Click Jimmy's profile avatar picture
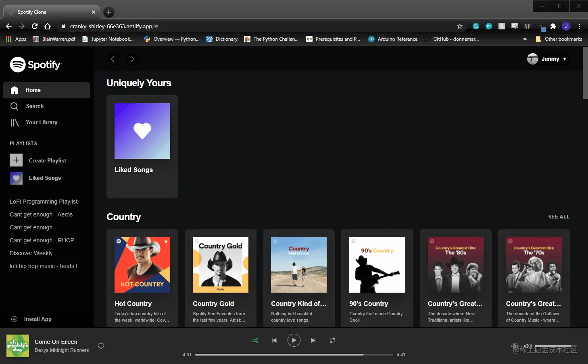Screen dimensions: 588x364 click(x=533, y=59)
